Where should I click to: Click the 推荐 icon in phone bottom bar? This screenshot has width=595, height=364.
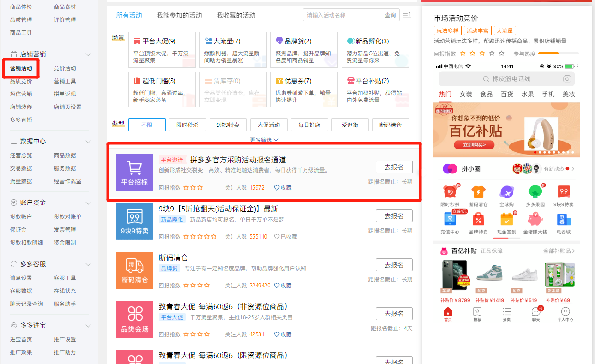(x=477, y=311)
